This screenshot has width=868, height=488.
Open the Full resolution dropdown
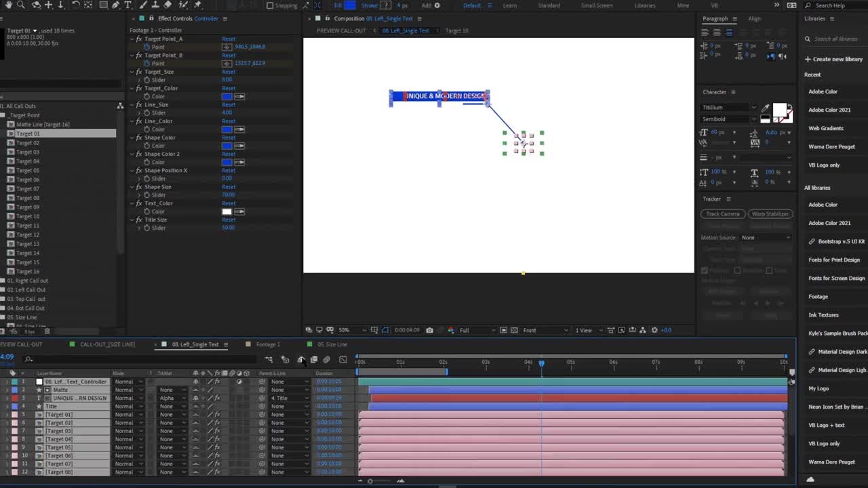click(x=475, y=330)
